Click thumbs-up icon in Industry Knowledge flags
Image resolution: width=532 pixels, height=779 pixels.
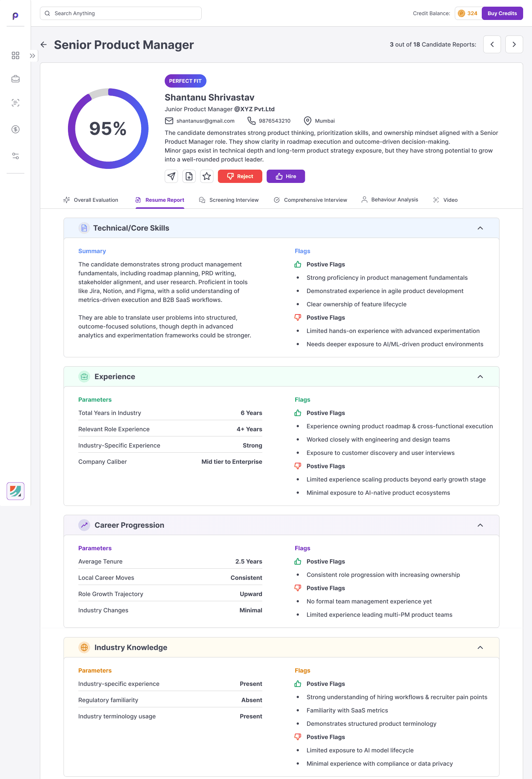click(298, 684)
